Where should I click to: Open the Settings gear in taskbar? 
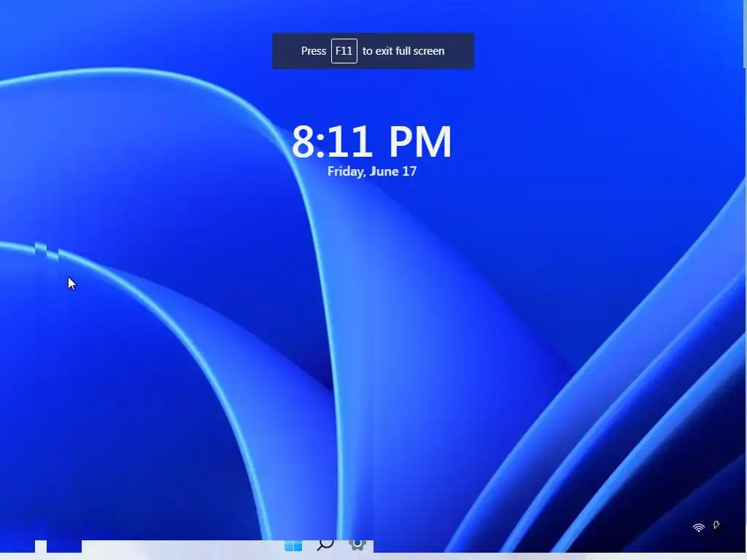coord(357,545)
